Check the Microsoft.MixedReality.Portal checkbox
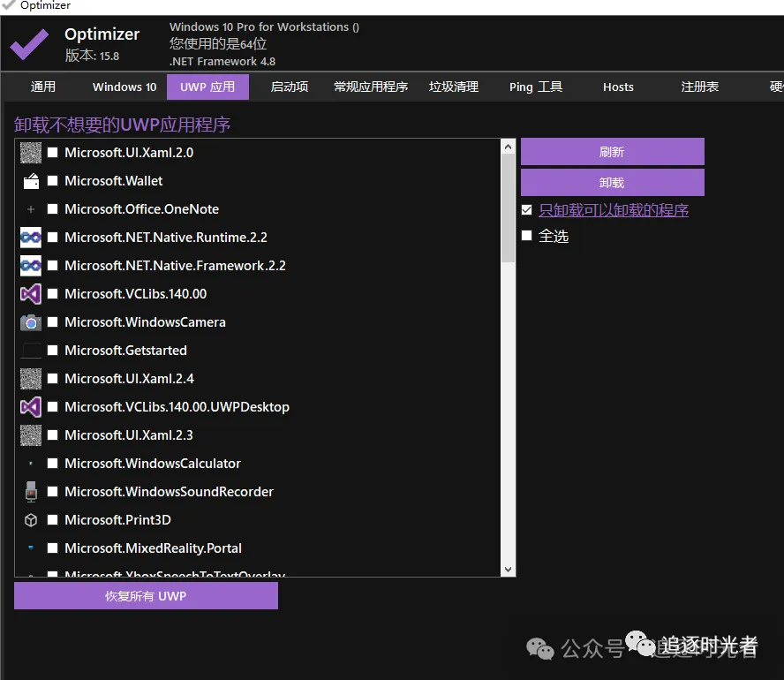This screenshot has height=680, width=784. (x=52, y=548)
